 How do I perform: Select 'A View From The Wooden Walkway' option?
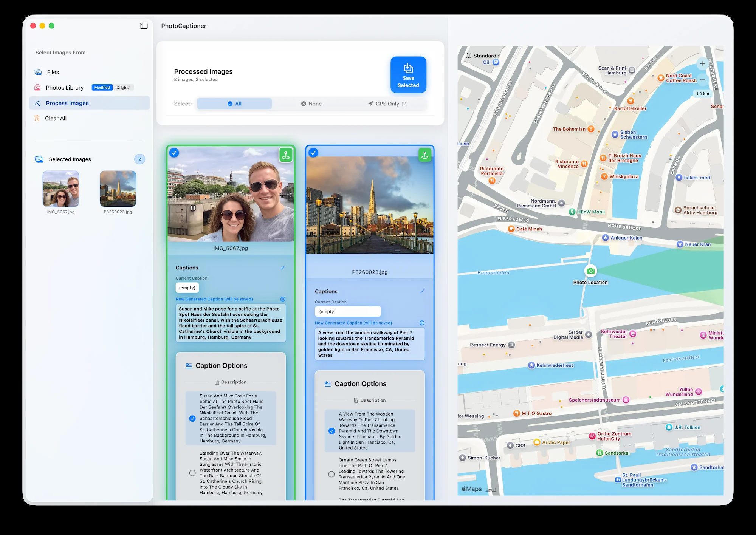(x=370, y=431)
